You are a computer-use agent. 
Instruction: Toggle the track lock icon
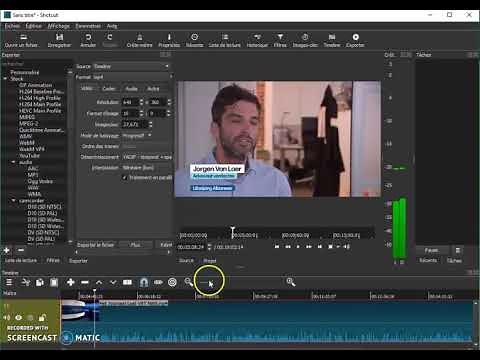pos(42,318)
